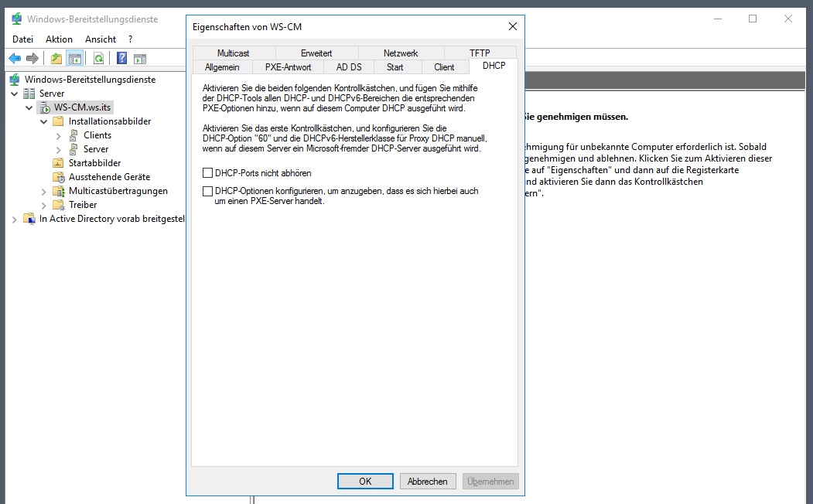Select WS-CM.ws.its in the tree

tap(83, 107)
